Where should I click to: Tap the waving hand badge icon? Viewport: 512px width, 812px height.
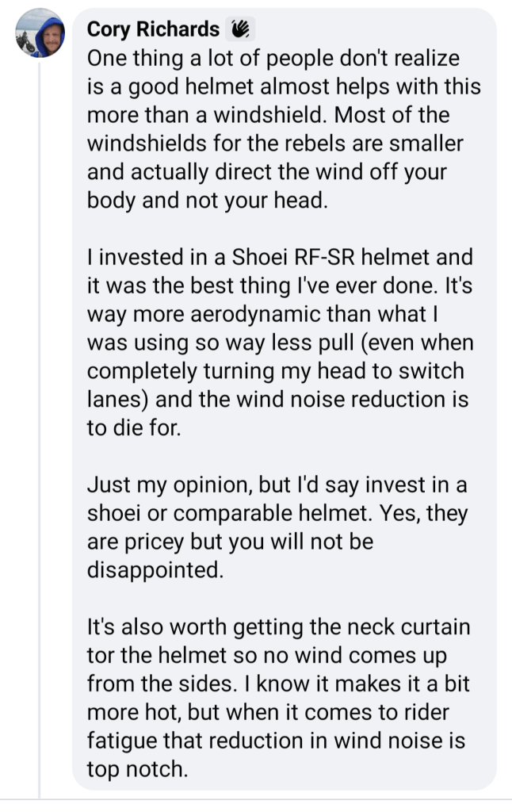tap(240, 29)
